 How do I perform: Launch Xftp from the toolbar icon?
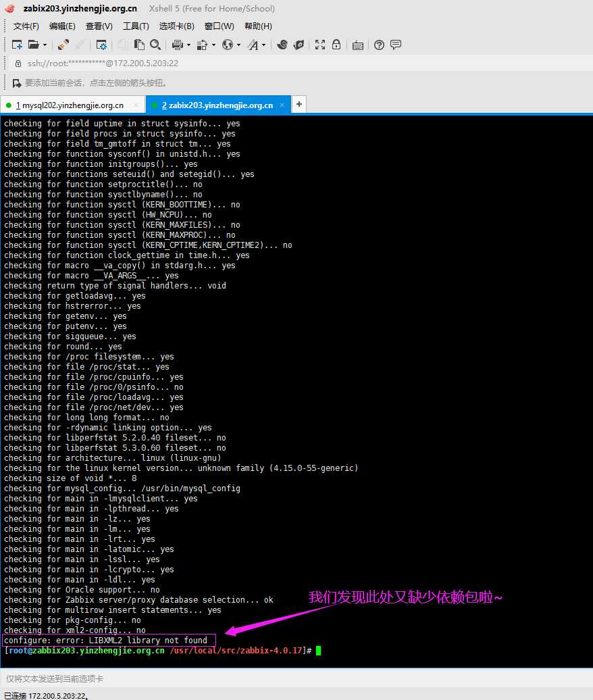click(282, 45)
